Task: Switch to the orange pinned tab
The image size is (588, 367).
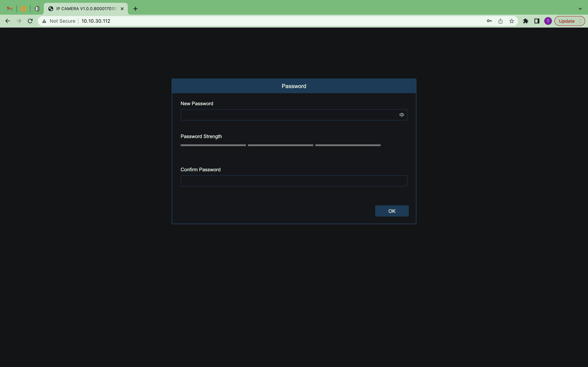Action: pyautogui.click(x=23, y=9)
